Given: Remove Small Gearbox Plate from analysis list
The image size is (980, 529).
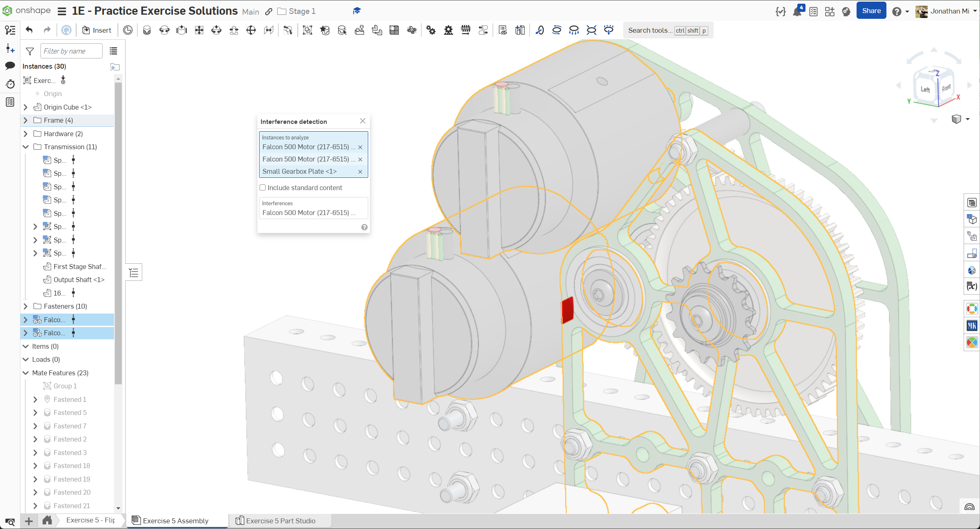Looking at the screenshot, I should point(360,172).
